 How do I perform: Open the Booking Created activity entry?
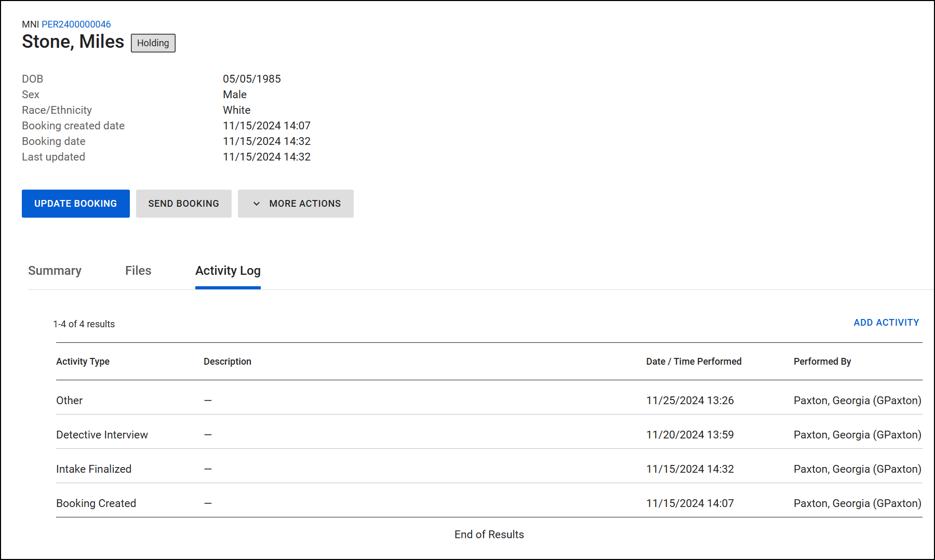[x=96, y=503]
